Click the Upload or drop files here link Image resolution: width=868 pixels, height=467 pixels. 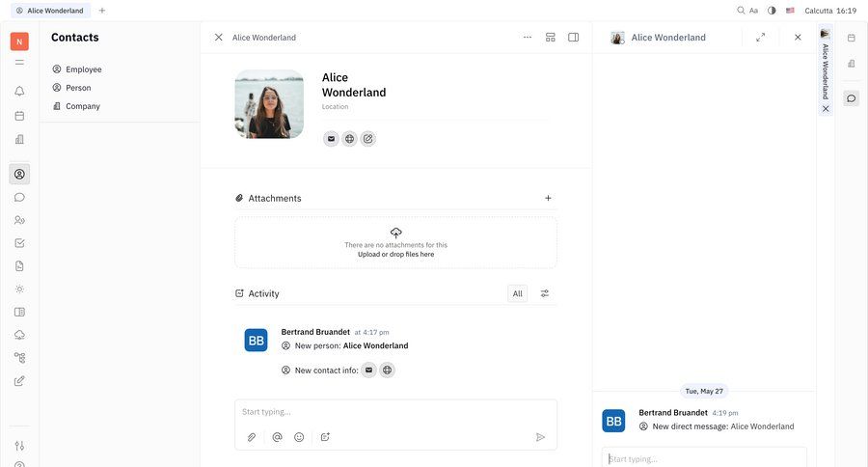[395, 255]
